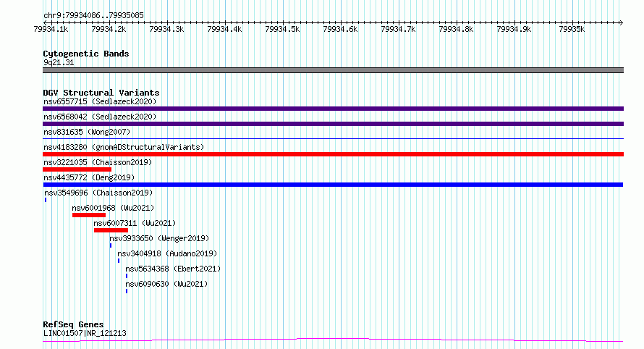The image size is (644, 349).
Task: Click the nsv6090630 (Wu2021) label
Action: pyautogui.click(x=166, y=284)
